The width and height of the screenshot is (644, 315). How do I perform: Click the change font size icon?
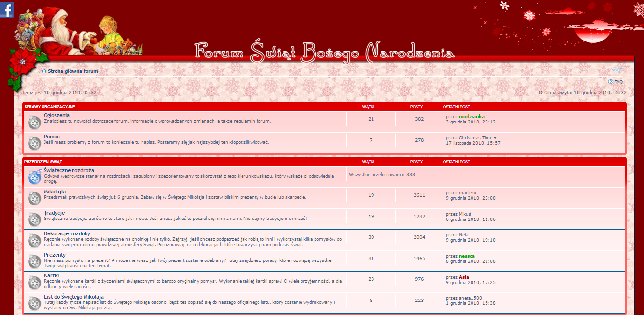(x=617, y=70)
